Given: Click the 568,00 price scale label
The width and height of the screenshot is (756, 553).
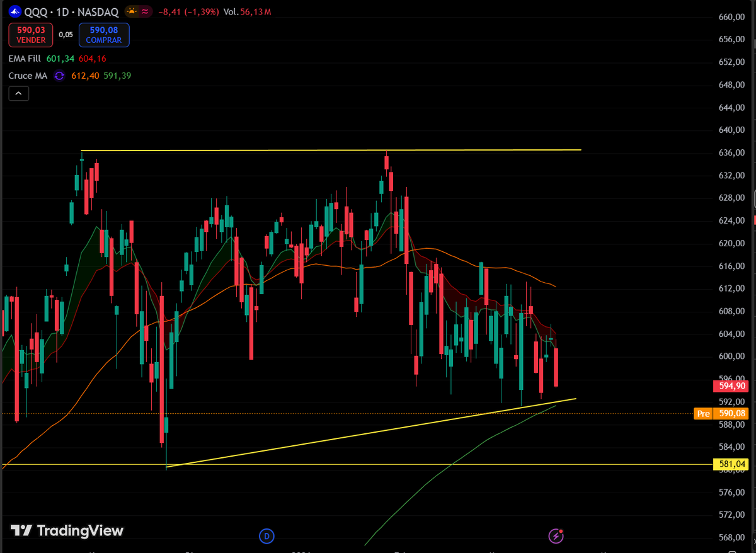Looking at the screenshot, I should (731, 537).
